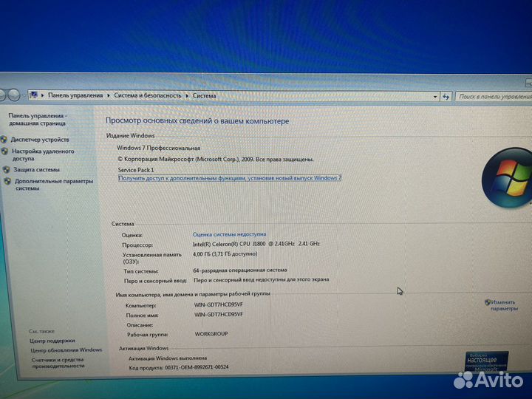This screenshot has width=532, height=399.
Task: Click Система и безопасность breadcrumb
Action: [148, 95]
